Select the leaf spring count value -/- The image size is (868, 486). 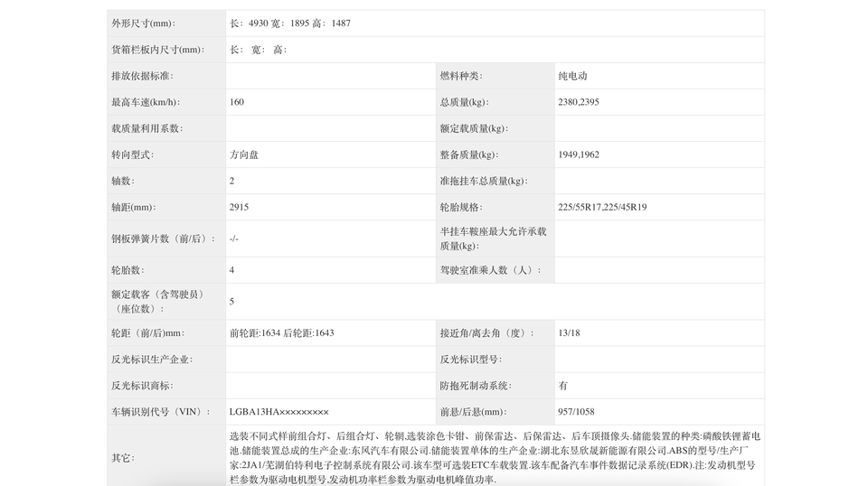(234, 238)
